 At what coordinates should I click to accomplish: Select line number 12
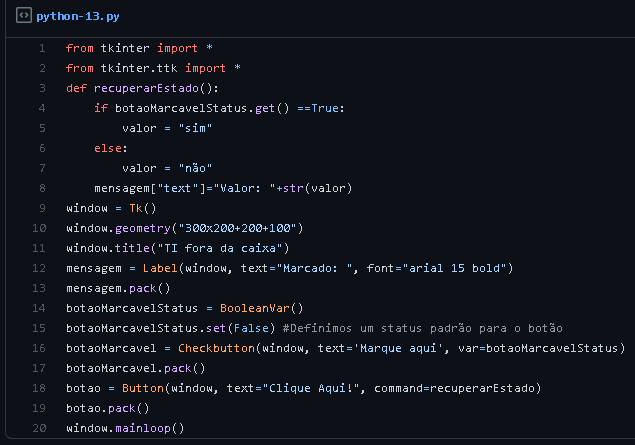(39, 268)
